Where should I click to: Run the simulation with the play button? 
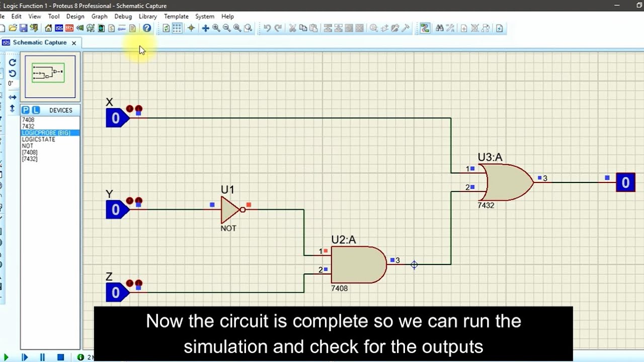6,357
